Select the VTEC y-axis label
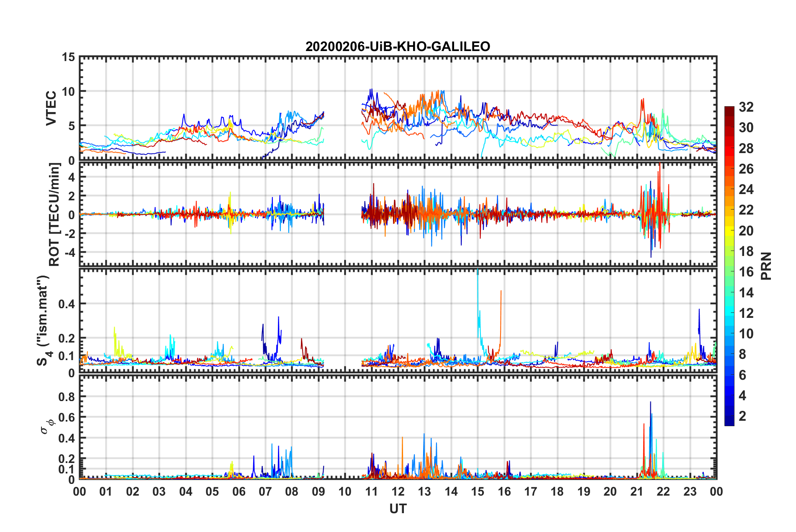The width and height of the screenshot is (796, 532). [x=51, y=108]
